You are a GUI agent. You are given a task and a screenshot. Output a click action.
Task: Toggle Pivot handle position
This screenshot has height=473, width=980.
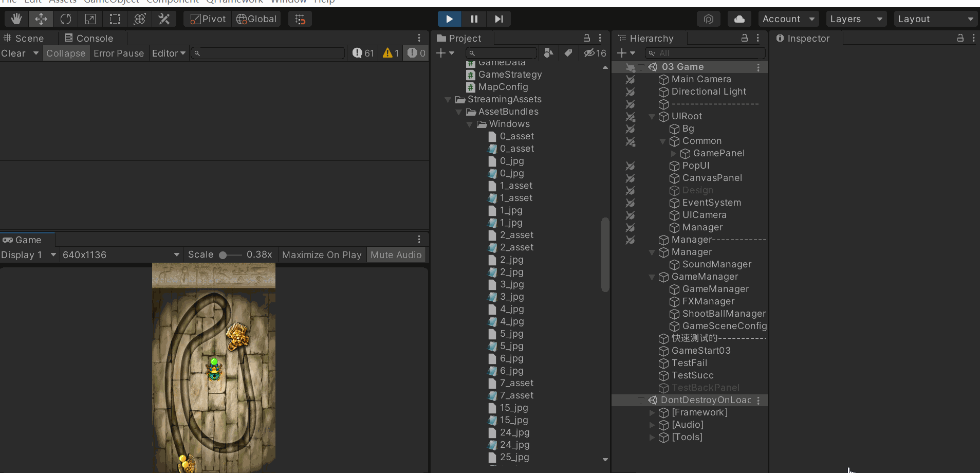click(x=208, y=19)
